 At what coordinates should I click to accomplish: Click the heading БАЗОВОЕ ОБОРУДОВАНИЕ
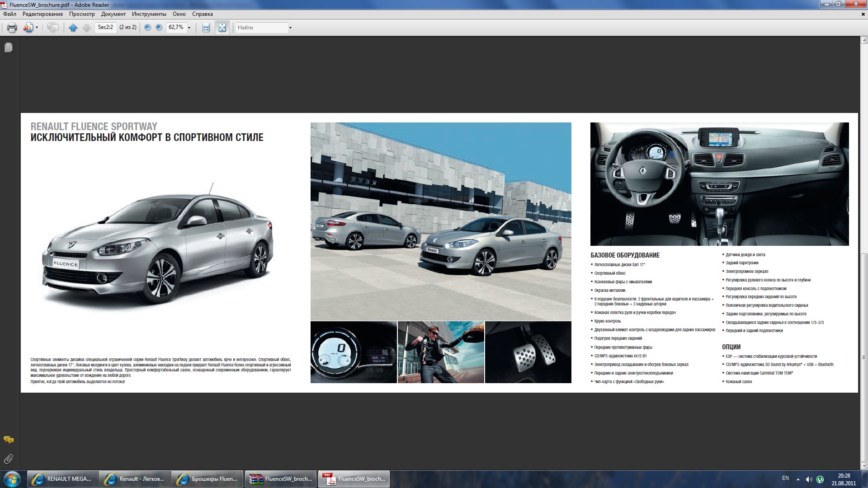625,255
